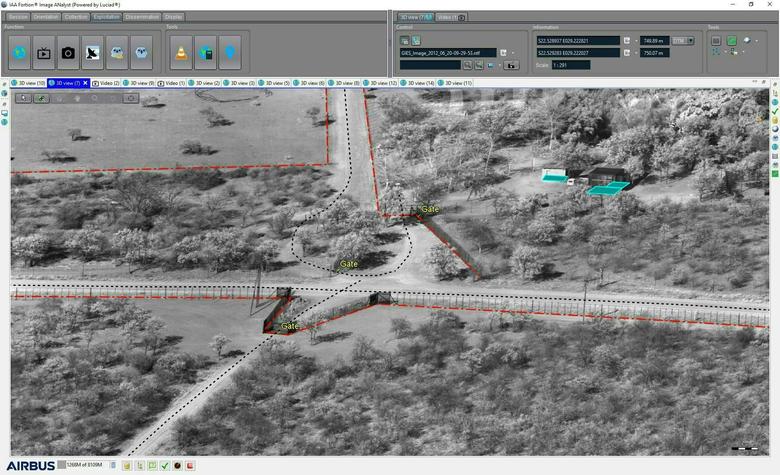The image size is (780, 475).
Task: Expand the dropdown beside first coordinate field
Action: pyautogui.click(x=626, y=41)
